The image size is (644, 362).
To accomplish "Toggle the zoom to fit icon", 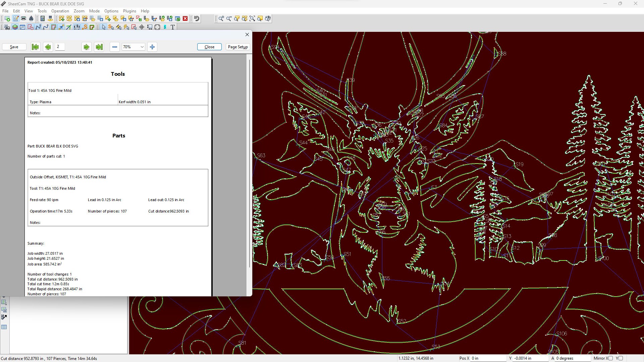I will pyautogui.click(x=252, y=19).
